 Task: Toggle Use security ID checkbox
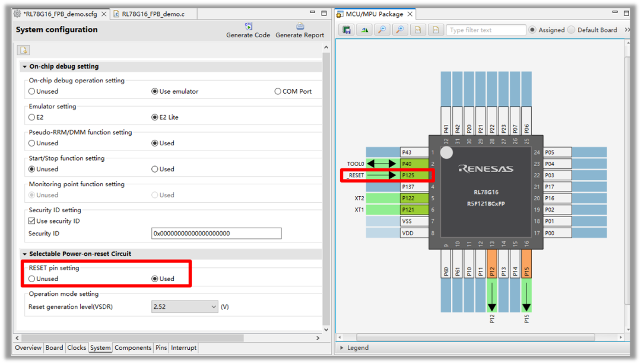pyautogui.click(x=32, y=221)
